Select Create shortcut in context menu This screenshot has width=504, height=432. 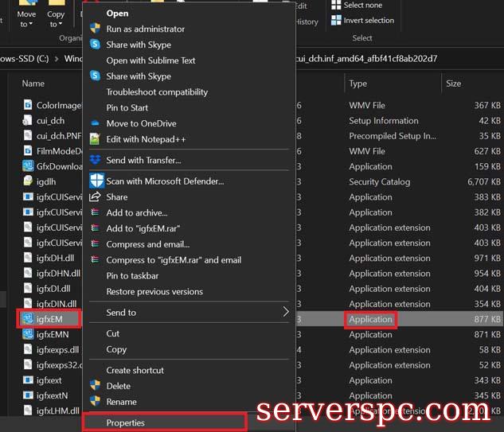135,370
